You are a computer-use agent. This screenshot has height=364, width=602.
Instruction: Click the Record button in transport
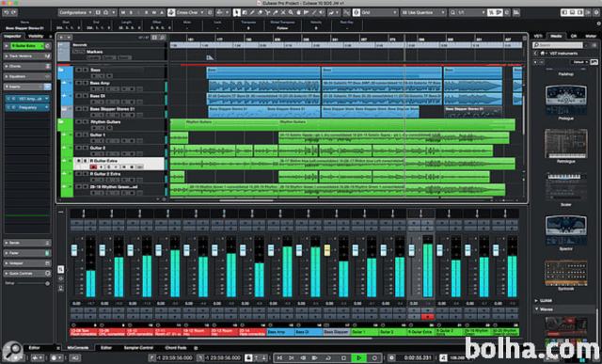point(374,357)
